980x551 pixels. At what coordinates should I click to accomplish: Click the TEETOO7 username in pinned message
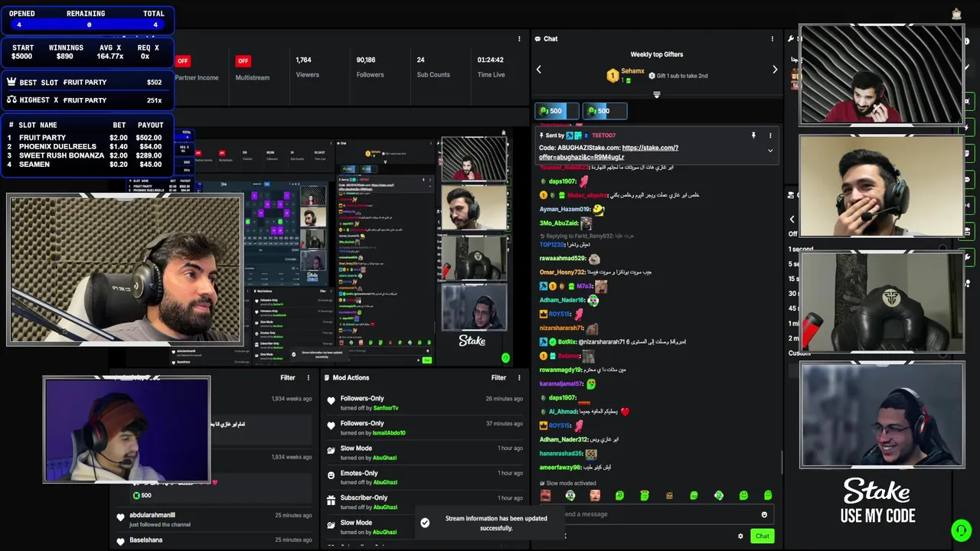[x=603, y=135]
